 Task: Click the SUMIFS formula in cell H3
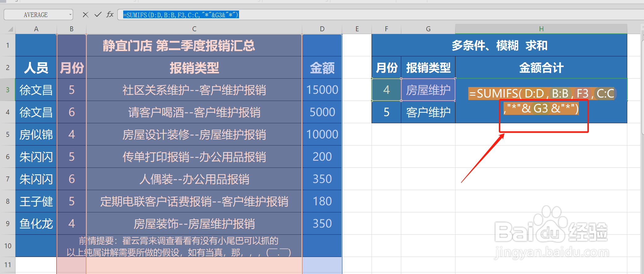541,101
